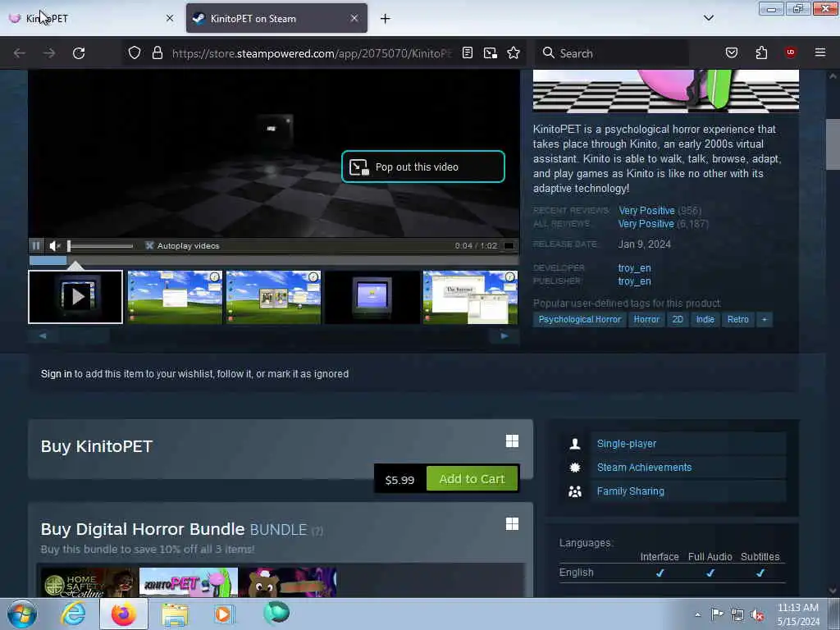The image size is (840, 630).
Task: Click the Sign in link
Action: click(57, 374)
